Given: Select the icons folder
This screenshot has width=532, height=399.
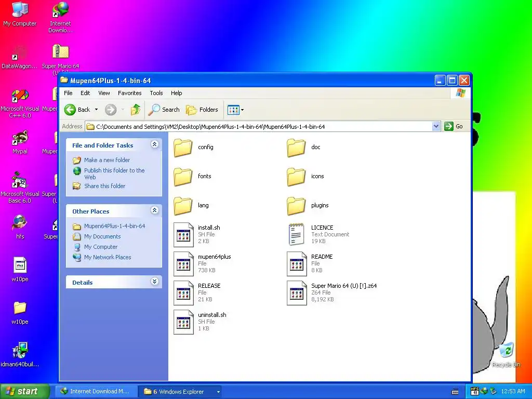Looking at the screenshot, I should tap(296, 177).
